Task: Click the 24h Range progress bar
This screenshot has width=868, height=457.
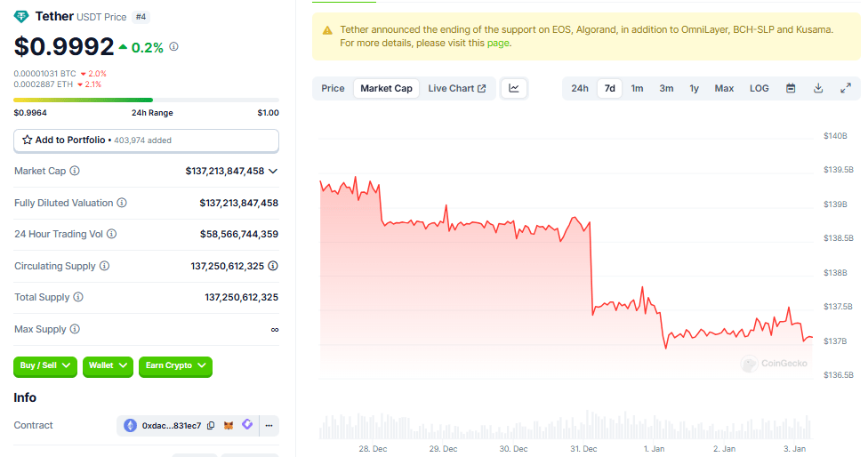Action: pyautogui.click(x=146, y=100)
